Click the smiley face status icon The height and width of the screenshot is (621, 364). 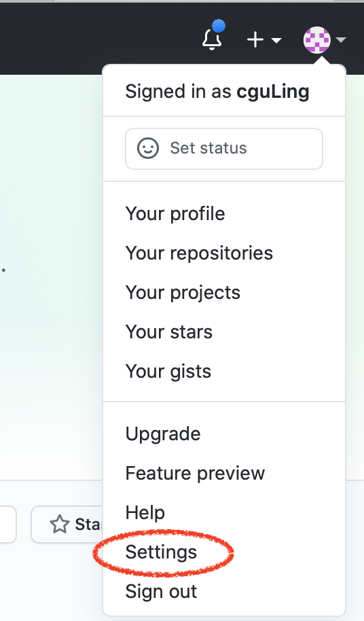click(x=148, y=148)
